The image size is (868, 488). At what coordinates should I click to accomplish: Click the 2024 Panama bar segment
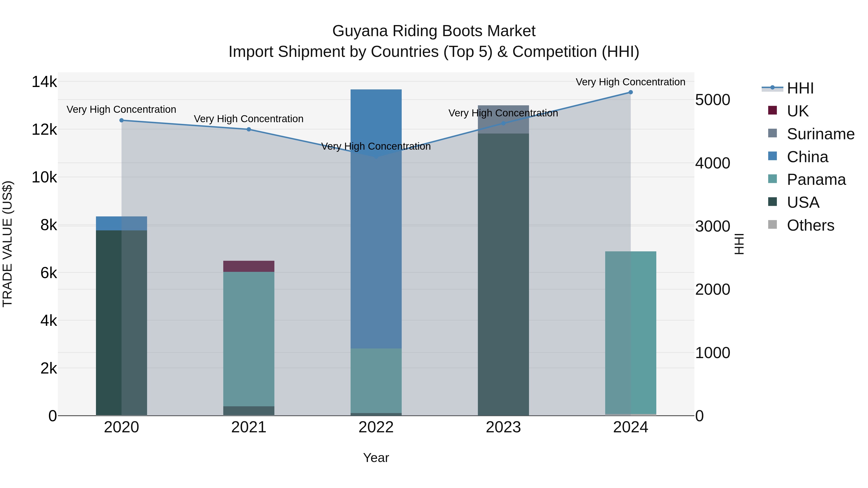coord(631,332)
